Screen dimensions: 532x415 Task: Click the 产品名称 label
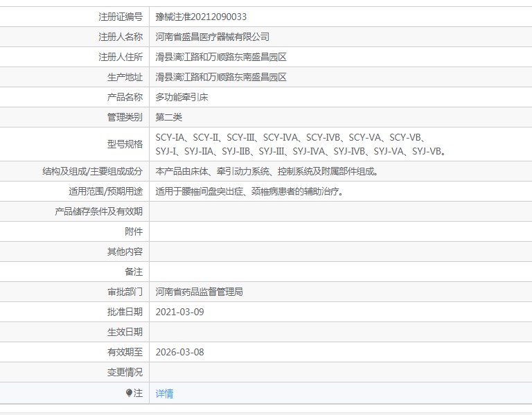125,97
